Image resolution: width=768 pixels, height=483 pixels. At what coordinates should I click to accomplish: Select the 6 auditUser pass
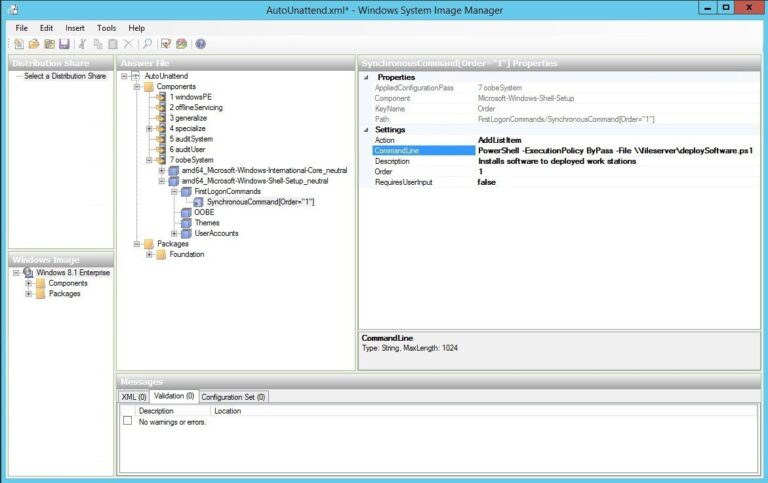[x=187, y=149]
